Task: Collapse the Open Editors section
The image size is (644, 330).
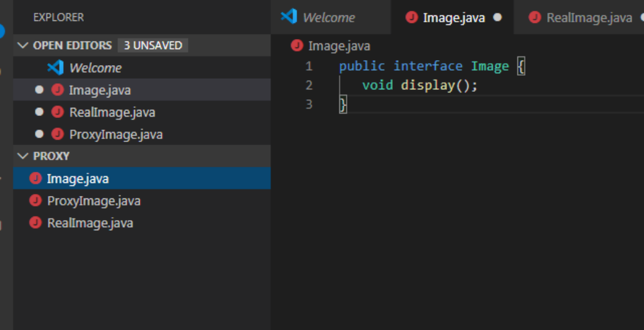Action: pos(24,45)
